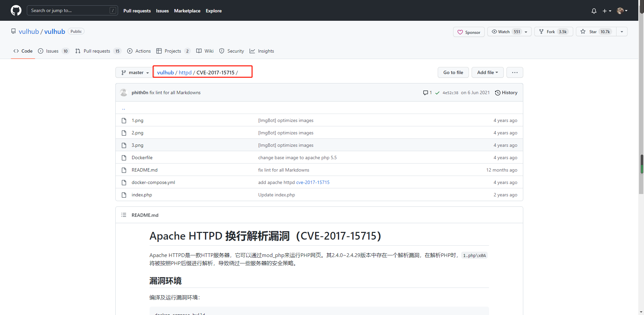This screenshot has height=315, width=644.
Task: Open commit 'Update index.php'
Action: click(277, 195)
